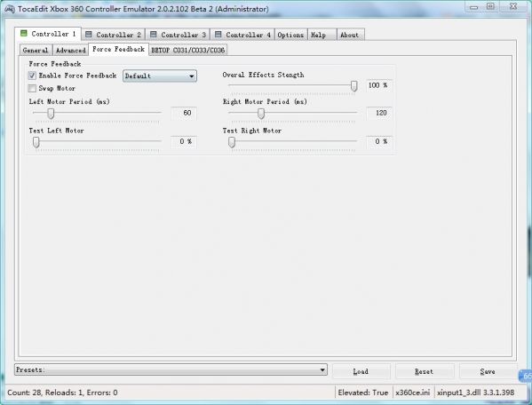
Task: Click the Reset button
Action: click(x=425, y=371)
